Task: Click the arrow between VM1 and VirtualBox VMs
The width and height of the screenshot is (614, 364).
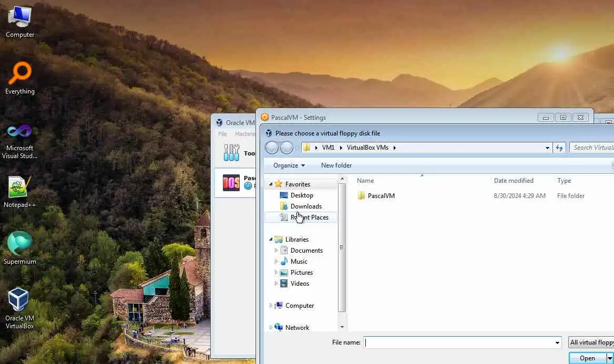Action: click(341, 148)
